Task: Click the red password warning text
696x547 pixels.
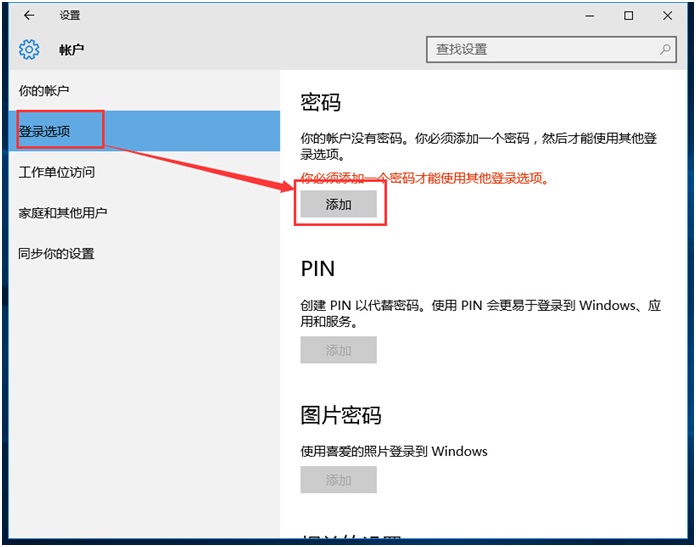Action: pos(425,178)
